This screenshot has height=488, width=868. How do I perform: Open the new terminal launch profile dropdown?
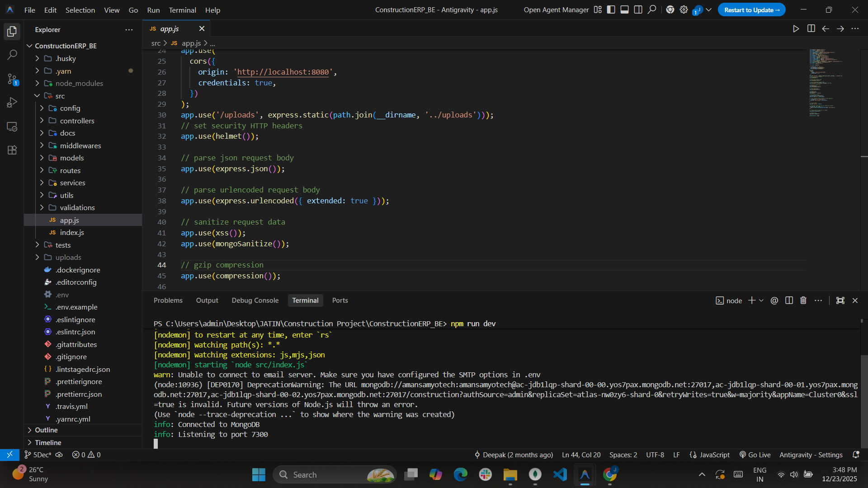(x=761, y=300)
